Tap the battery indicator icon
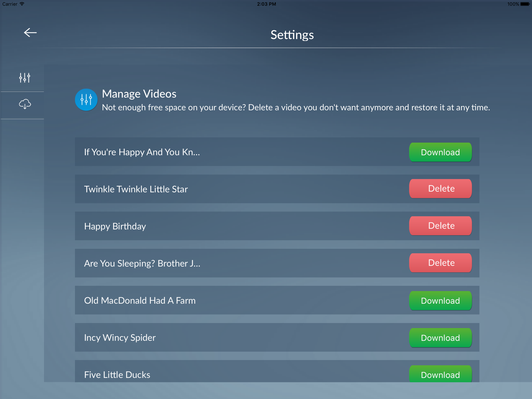 pos(525,4)
